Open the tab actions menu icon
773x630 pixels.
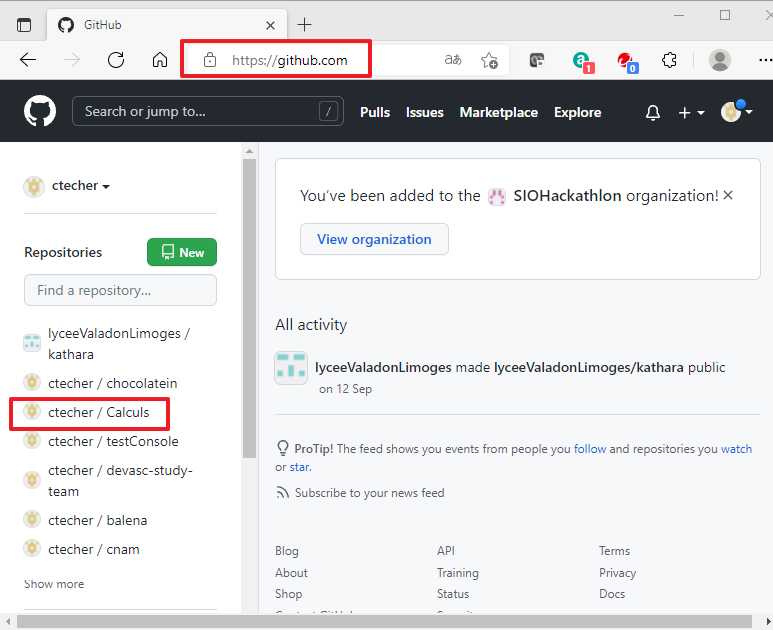coord(24,25)
